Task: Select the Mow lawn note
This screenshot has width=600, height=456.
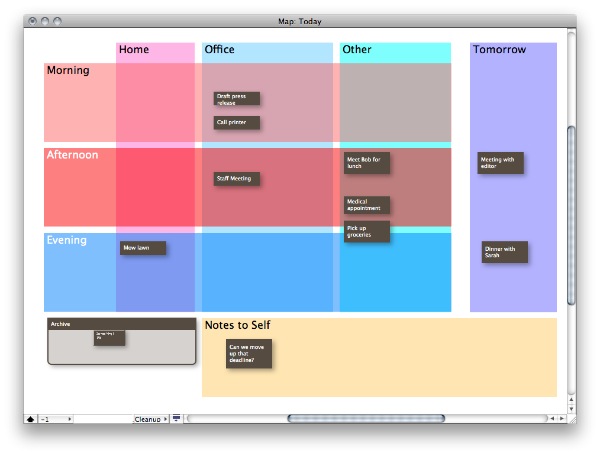Action: tap(143, 247)
